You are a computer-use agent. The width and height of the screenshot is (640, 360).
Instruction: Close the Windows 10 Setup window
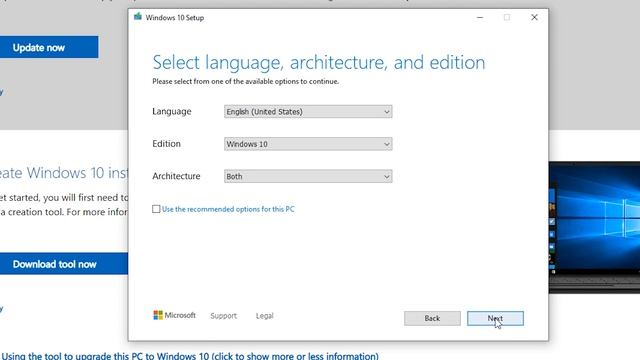click(x=534, y=17)
